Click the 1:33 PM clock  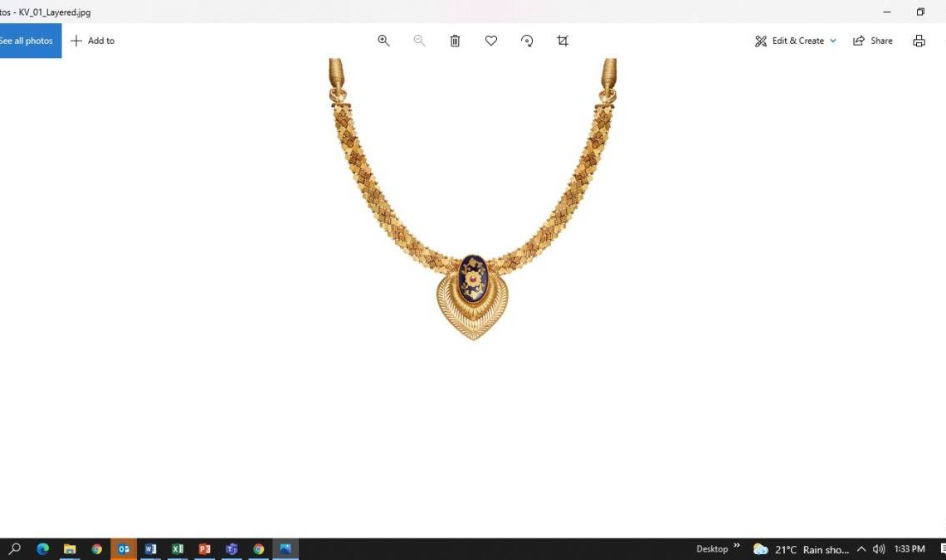(909, 548)
